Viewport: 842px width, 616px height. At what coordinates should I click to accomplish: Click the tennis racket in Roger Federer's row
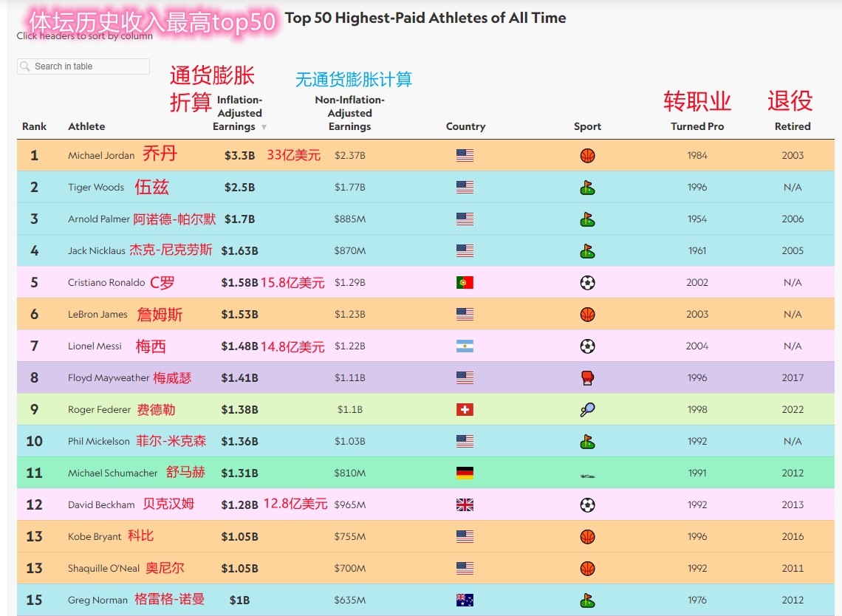click(587, 410)
